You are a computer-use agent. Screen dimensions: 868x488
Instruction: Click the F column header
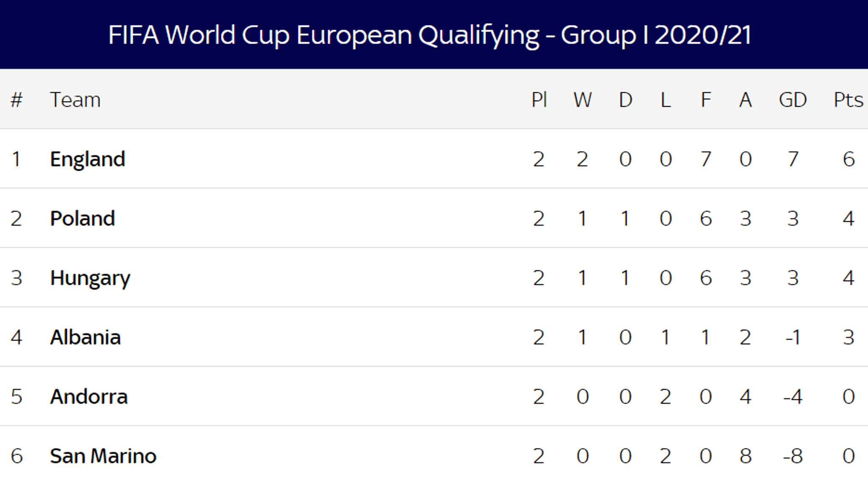pyautogui.click(x=706, y=100)
